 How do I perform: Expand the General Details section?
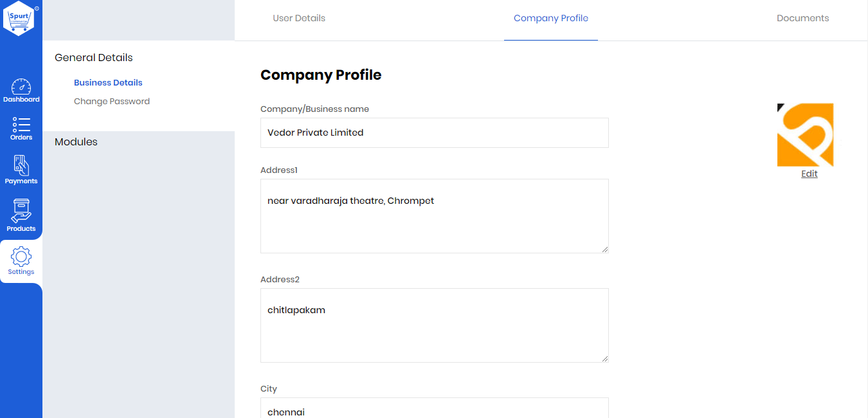(94, 57)
